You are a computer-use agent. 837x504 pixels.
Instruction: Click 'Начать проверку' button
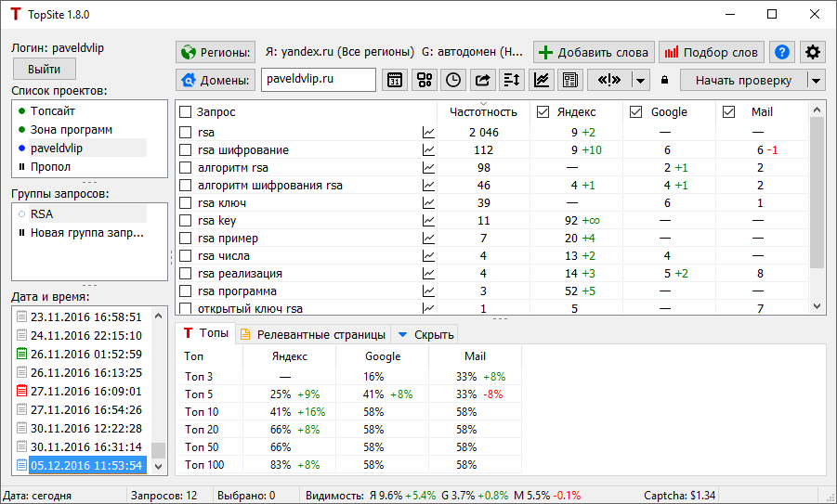click(743, 81)
